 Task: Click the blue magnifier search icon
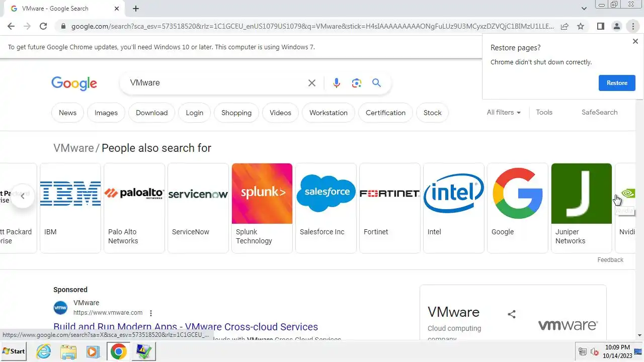(376, 83)
